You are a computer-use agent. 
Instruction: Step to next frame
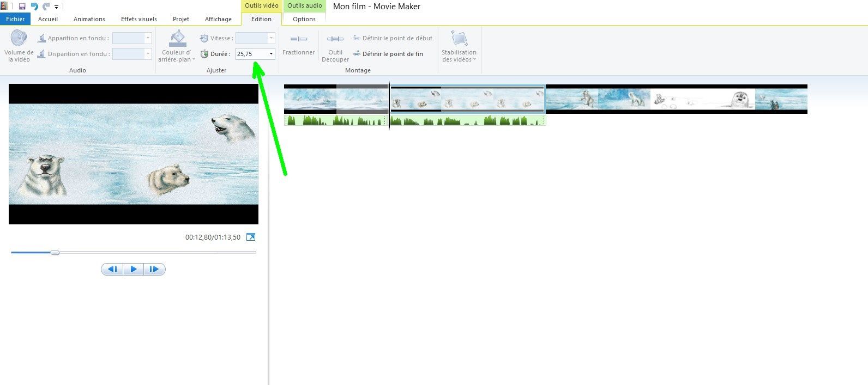coord(154,269)
